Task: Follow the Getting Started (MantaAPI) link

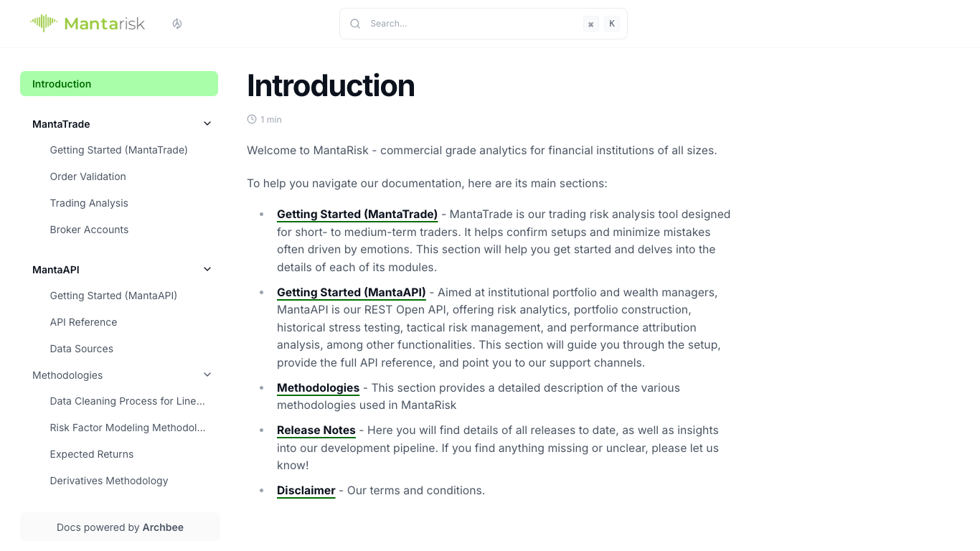Action: click(x=351, y=292)
